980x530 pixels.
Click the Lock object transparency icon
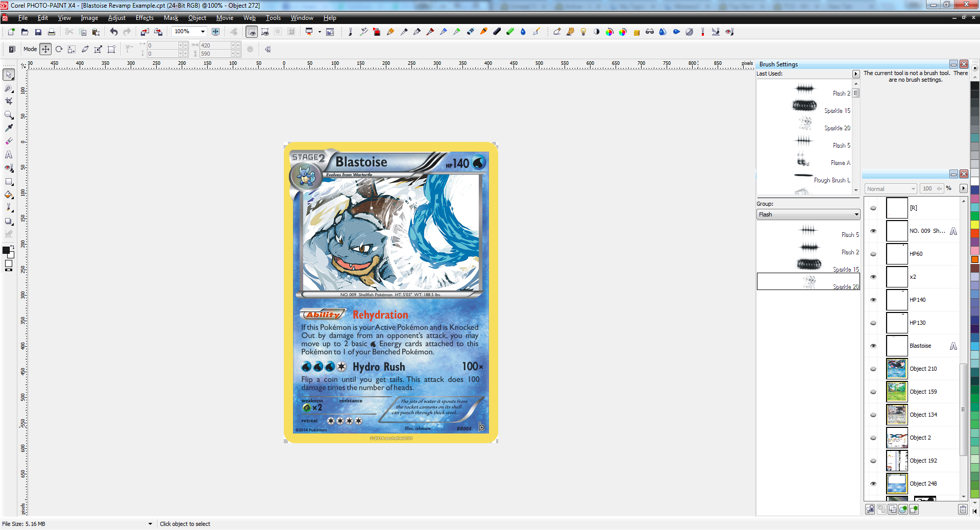870,509
